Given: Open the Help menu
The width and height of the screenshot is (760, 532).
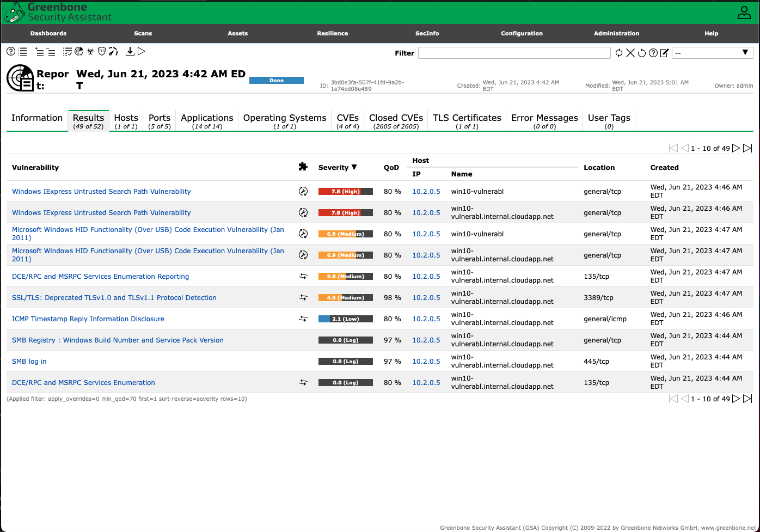Looking at the screenshot, I should click(x=712, y=33).
